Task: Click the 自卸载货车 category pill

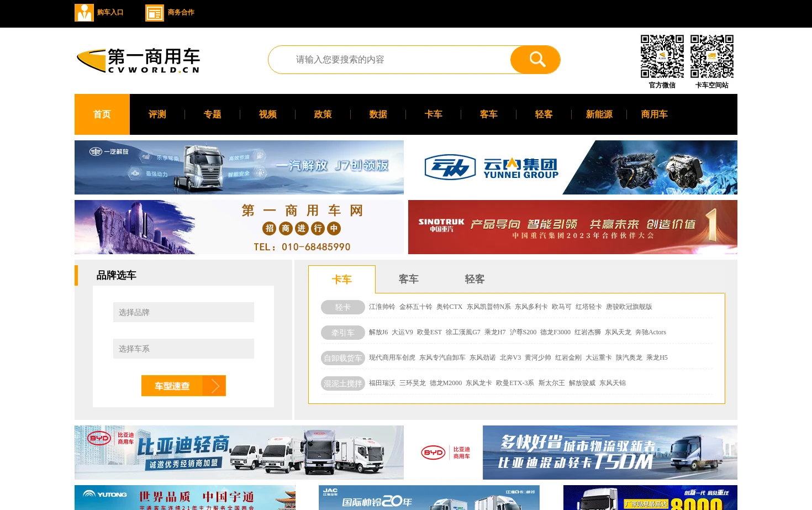Action: [x=343, y=358]
